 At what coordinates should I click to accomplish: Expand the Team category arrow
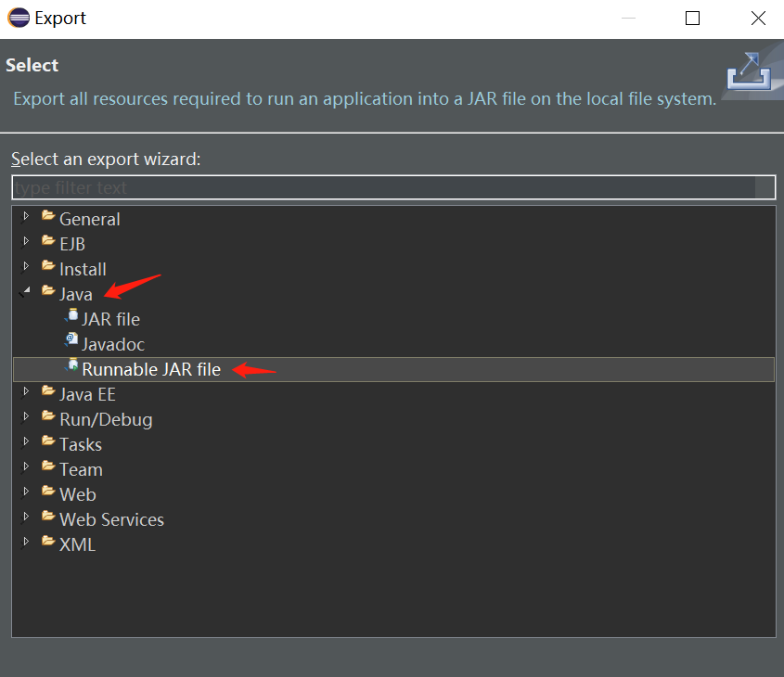click(26, 466)
